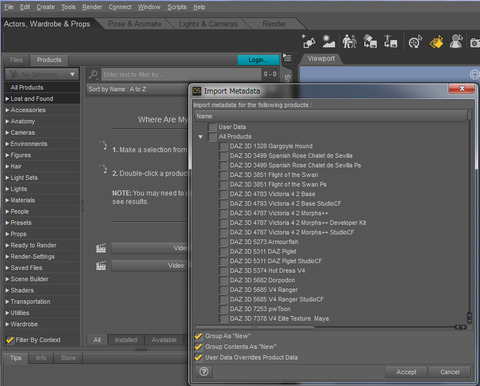Viewport: 480px width, 386px height.
Task: Select the Viewport tab
Action: [x=321, y=59]
